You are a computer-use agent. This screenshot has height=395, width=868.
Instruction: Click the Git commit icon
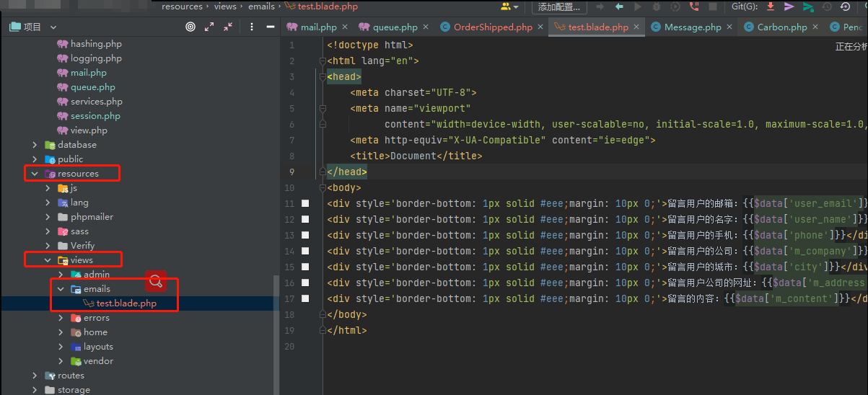tap(789, 6)
